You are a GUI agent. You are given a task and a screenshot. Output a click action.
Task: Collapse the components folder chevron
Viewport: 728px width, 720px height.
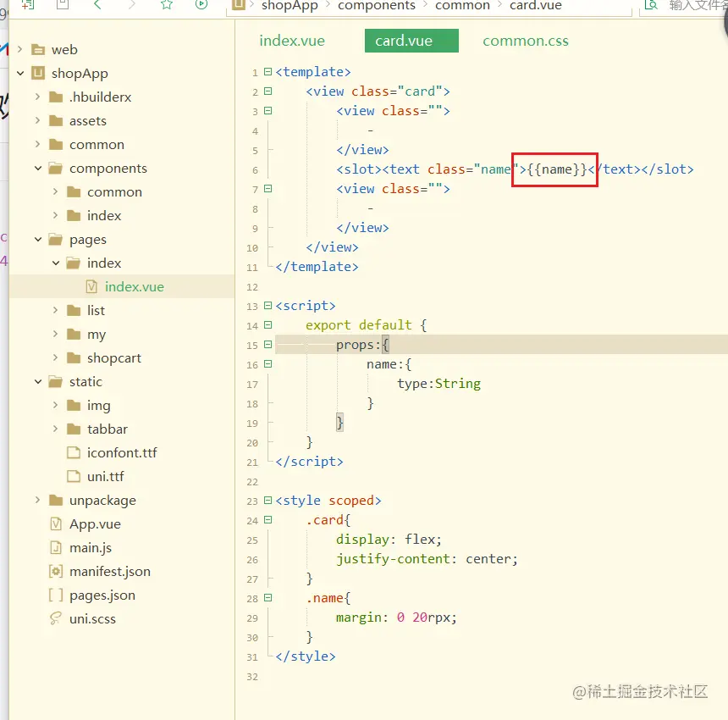tap(38, 169)
